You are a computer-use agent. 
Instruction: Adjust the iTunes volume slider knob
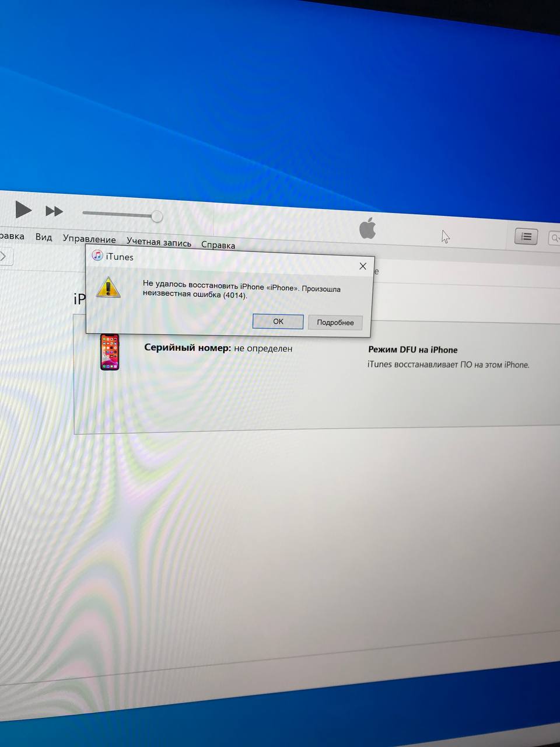[157, 217]
